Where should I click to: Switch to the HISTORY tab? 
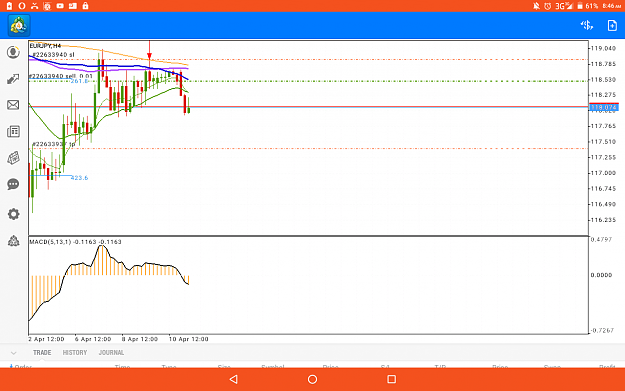point(75,353)
